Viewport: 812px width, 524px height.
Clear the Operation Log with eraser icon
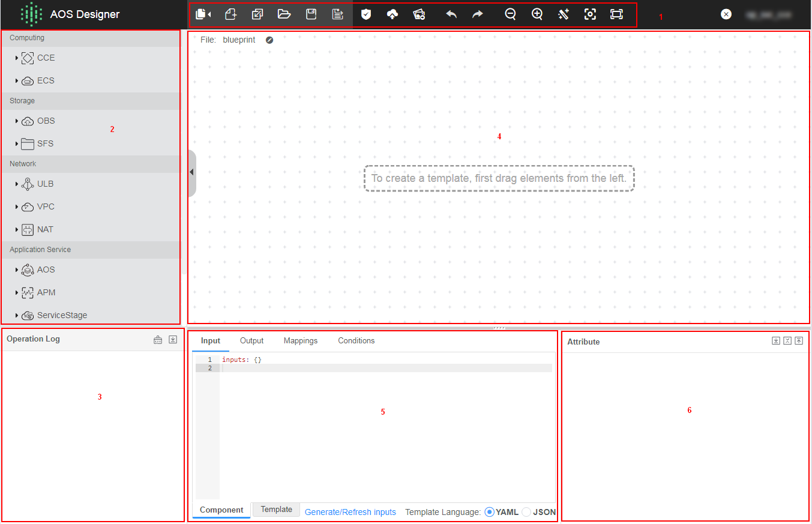[158, 340]
